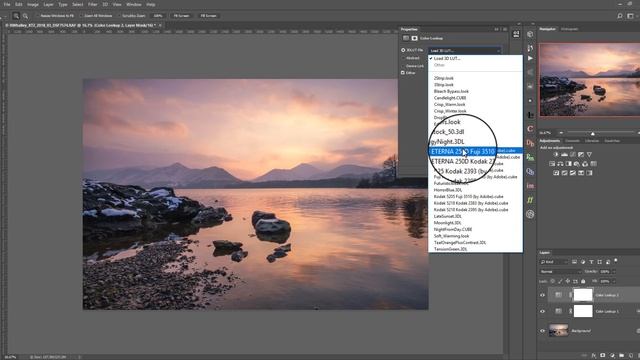This screenshot has height=360, width=640.
Task: Add a Brightness/Contrast adjustment
Action: point(556,154)
